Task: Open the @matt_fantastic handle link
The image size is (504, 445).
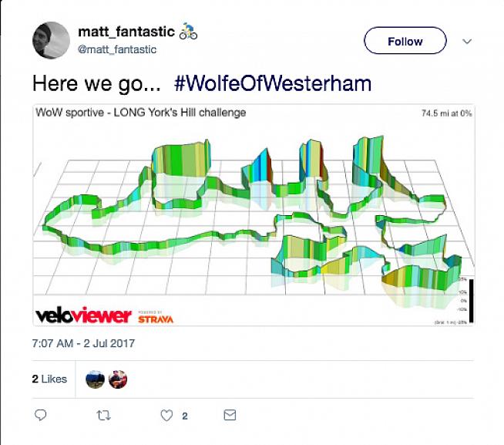Action: pyautogui.click(x=117, y=49)
